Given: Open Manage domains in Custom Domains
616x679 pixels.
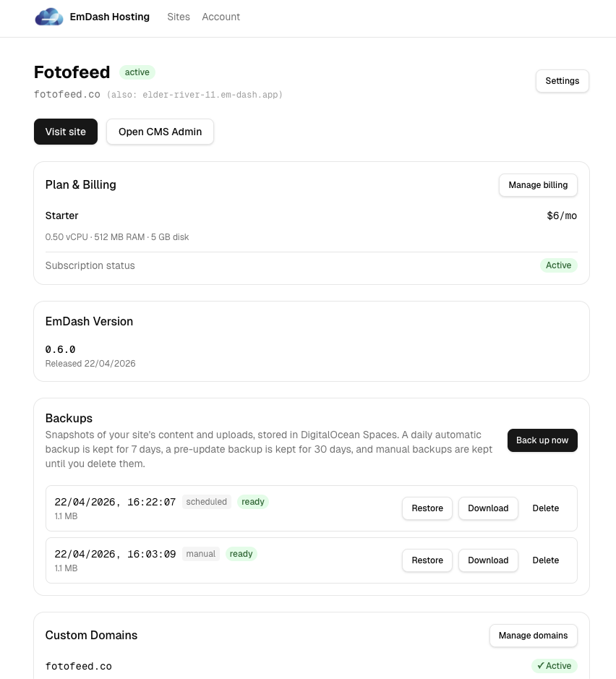Looking at the screenshot, I should 533,636.
